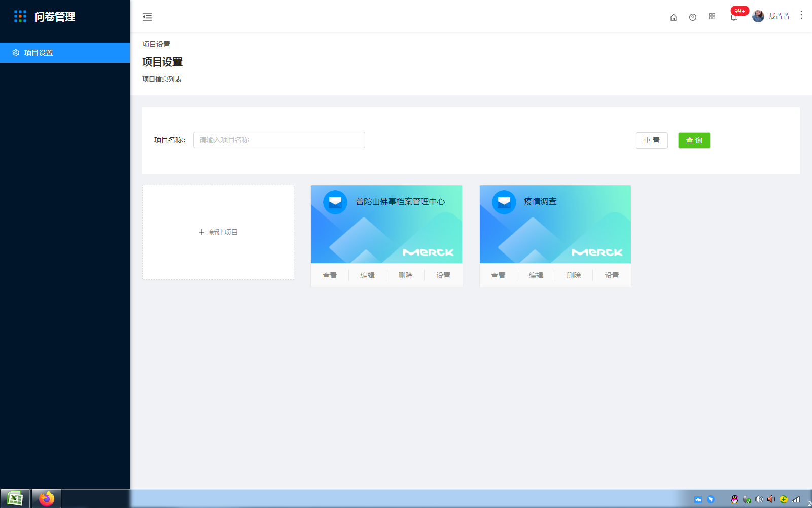Click the gear icon beside 项目设置 in the sidebar
This screenshot has width=812, height=508.
[16, 53]
